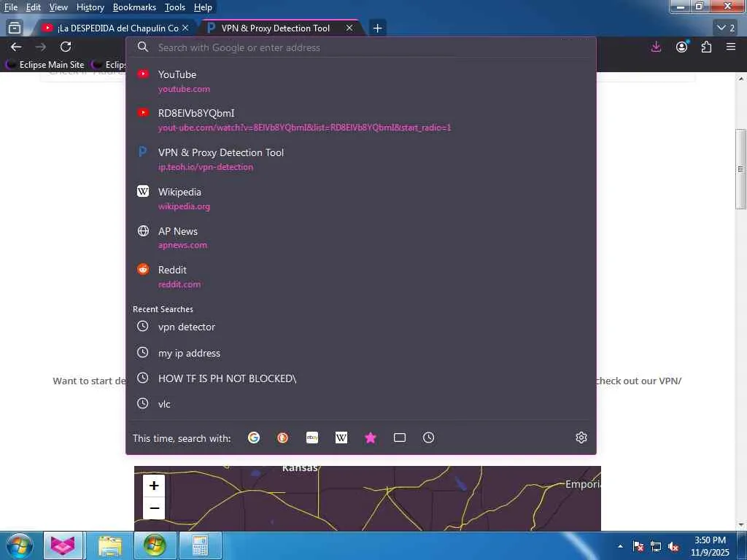This screenshot has width=747, height=560.
Task: Click the Action Center flag tray icon
Action: coord(638,547)
